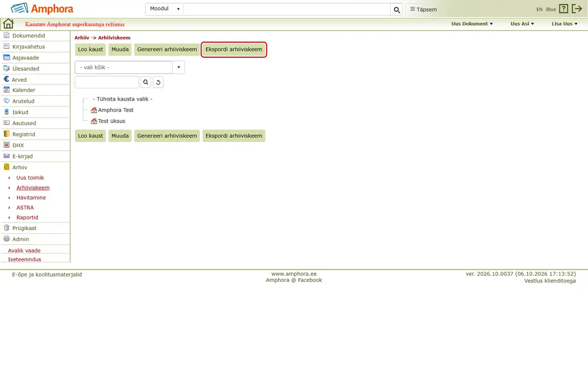Image resolution: width=588 pixels, height=368 pixels.
Task: Click top Ekspordi arhiiviskeem button
Action: coord(234,50)
